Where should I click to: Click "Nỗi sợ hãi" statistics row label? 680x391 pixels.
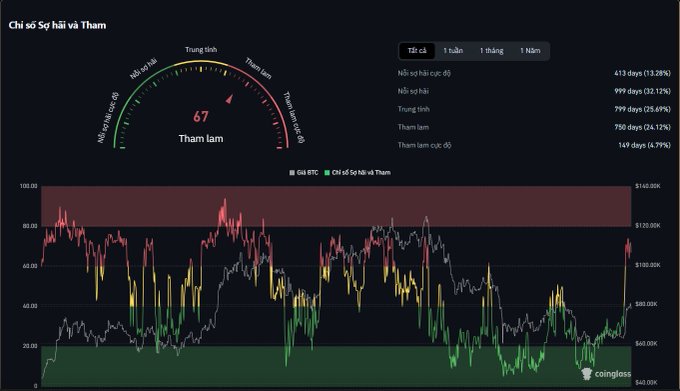pyautogui.click(x=413, y=91)
